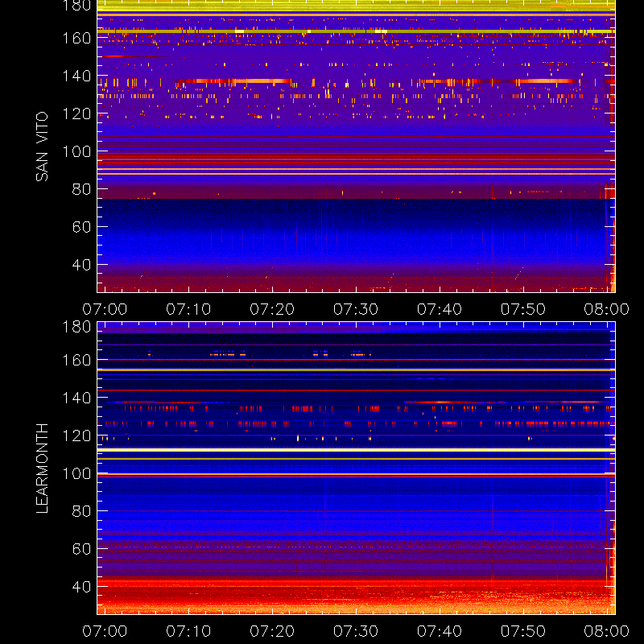Click the 120 label on the LEARMONTH axis
This screenshot has width=644, height=644.
pos(76,436)
